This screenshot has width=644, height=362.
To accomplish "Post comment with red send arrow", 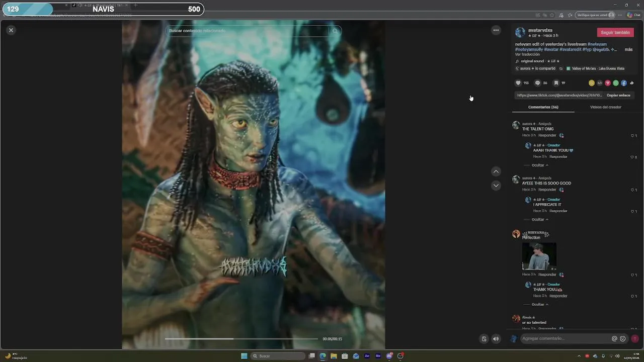I will (635, 339).
